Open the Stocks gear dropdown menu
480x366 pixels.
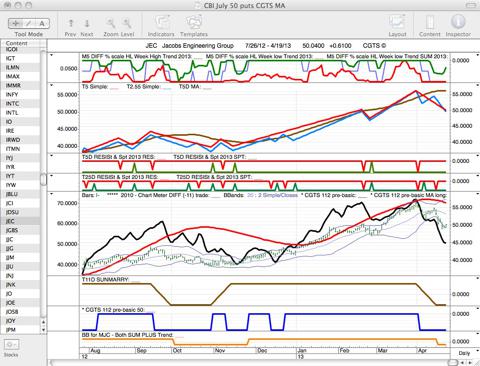(11, 344)
